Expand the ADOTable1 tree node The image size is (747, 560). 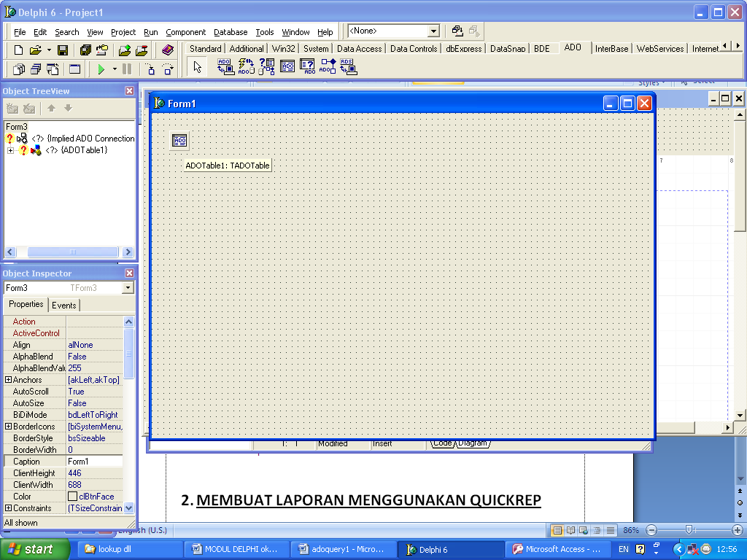pos(10,150)
